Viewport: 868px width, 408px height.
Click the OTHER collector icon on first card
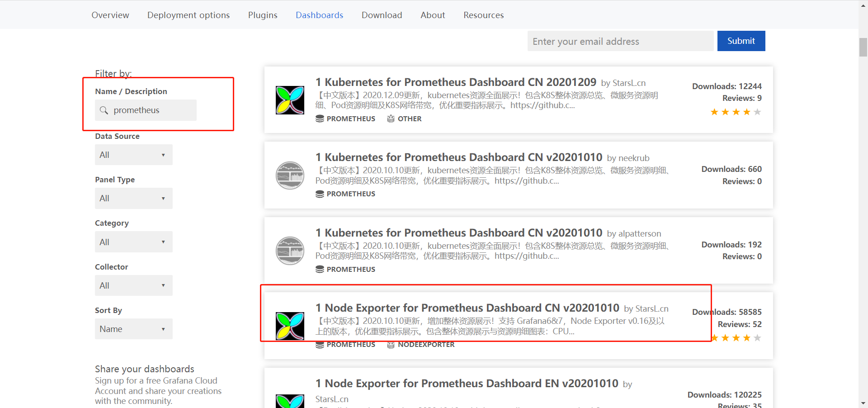391,119
